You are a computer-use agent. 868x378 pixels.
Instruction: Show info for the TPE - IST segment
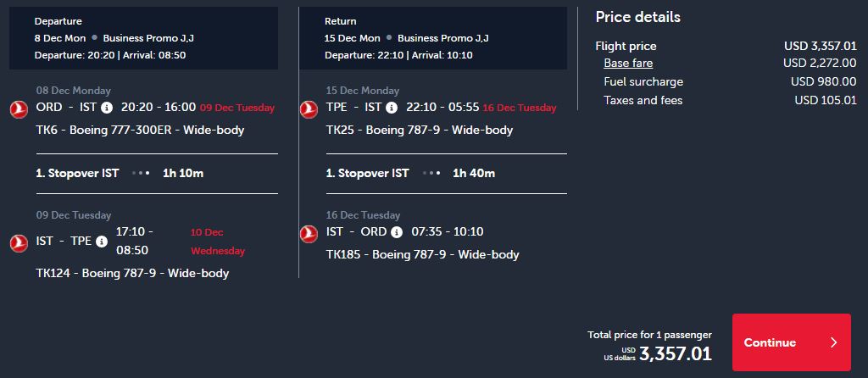[x=392, y=108]
